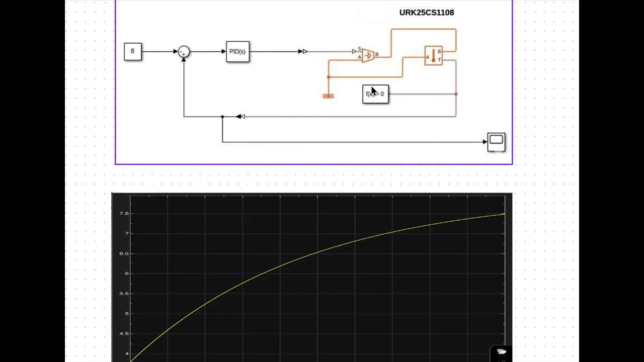Viewport: 644px width, 362px height.
Task: Click the 5.5 y-axis tick label
Action: tap(124, 294)
